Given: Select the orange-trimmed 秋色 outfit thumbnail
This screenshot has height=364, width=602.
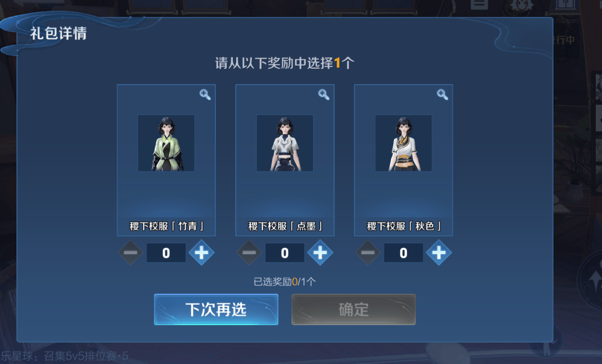Looking at the screenshot, I should pos(404,143).
